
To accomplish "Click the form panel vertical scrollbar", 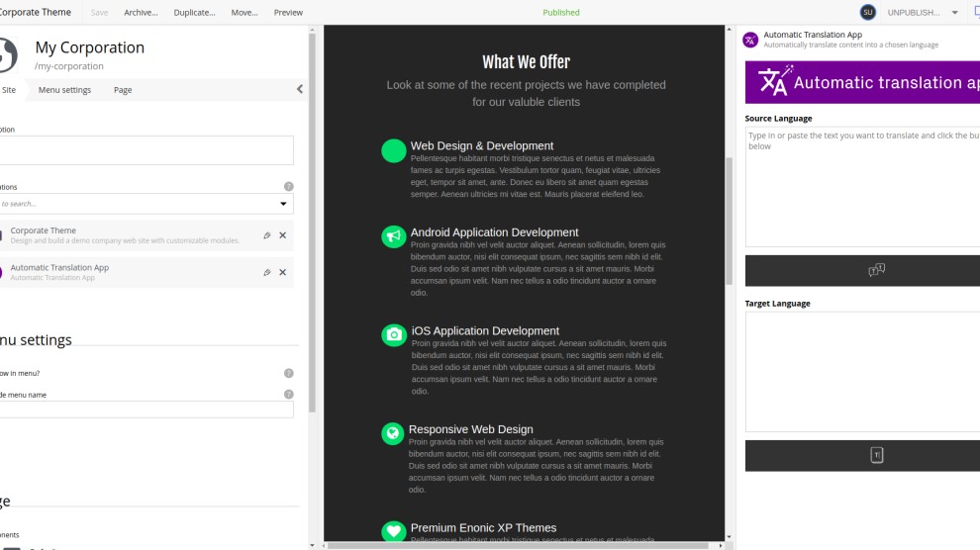I will [x=312, y=223].
